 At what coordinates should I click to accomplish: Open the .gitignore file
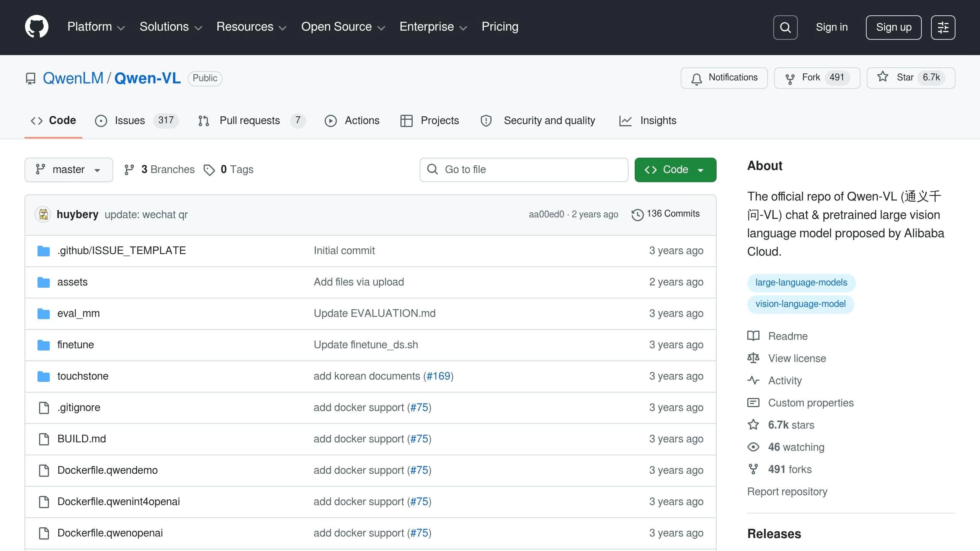pyautogui.click(x=79, y=408)
